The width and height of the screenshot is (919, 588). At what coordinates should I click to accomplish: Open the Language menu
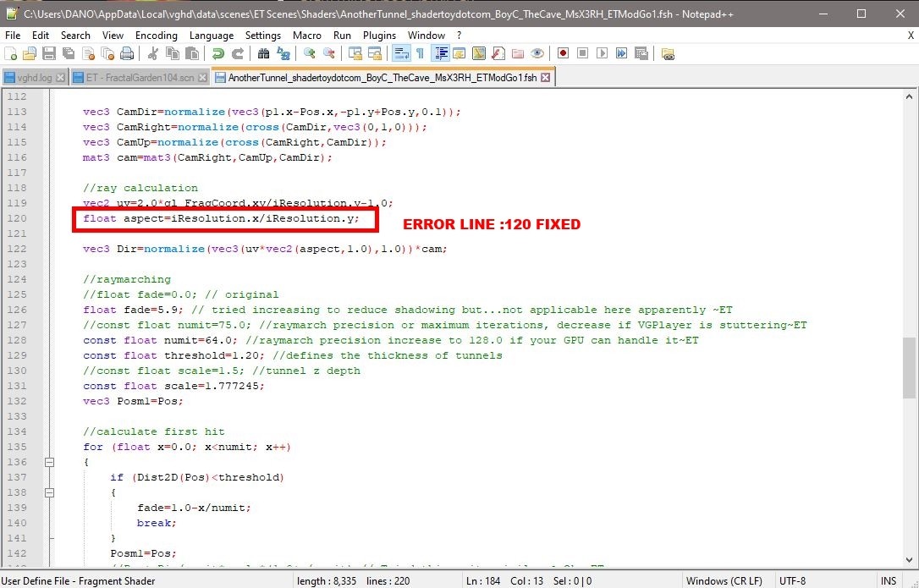point(212,36)
